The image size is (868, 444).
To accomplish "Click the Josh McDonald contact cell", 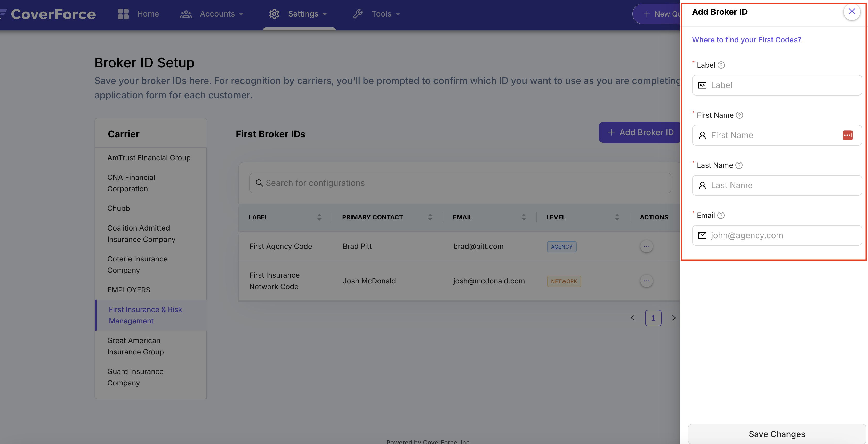I will (x=369, y=281).
